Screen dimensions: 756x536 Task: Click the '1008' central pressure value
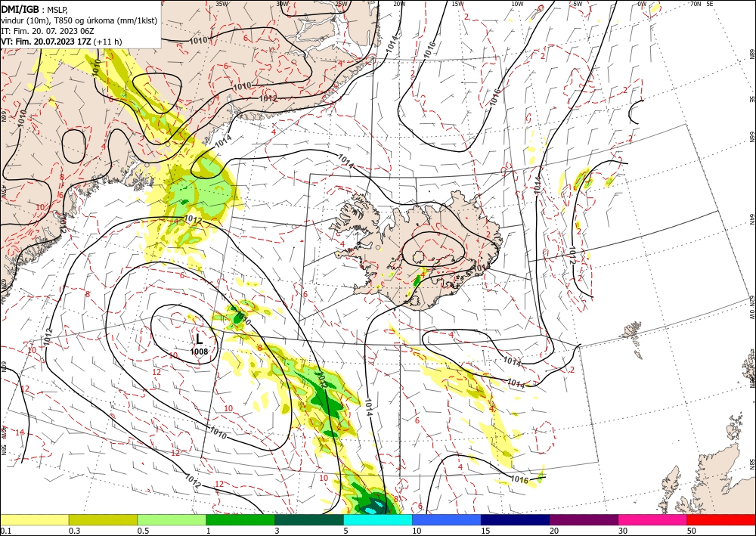coord(199,352)
